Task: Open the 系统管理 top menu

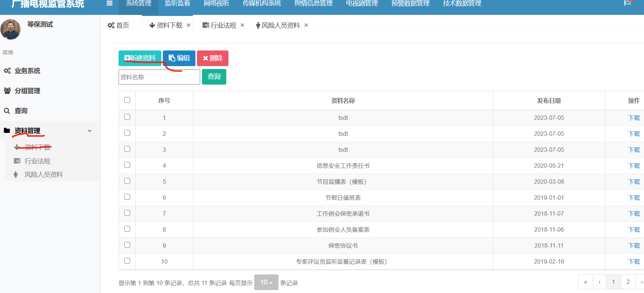Action: pos(139,4)
